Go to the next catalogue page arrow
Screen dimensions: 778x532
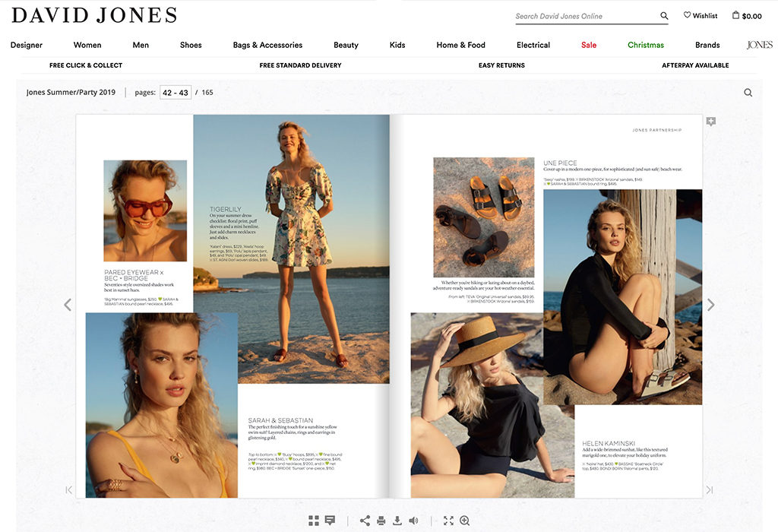[x=710, y=305]
